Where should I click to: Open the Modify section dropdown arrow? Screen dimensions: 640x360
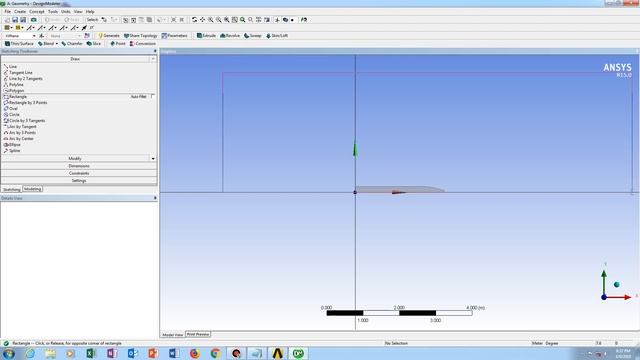(153, 158)
